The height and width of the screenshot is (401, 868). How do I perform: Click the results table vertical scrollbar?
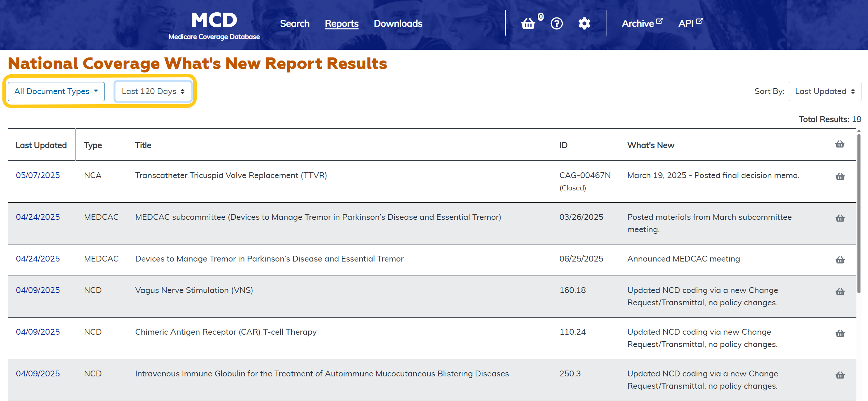click(x=859, y=213)
